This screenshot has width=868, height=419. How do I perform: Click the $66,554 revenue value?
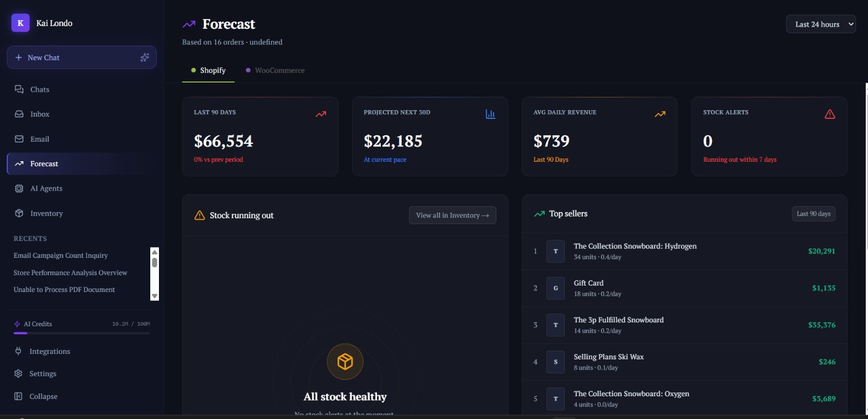point(224,141)
